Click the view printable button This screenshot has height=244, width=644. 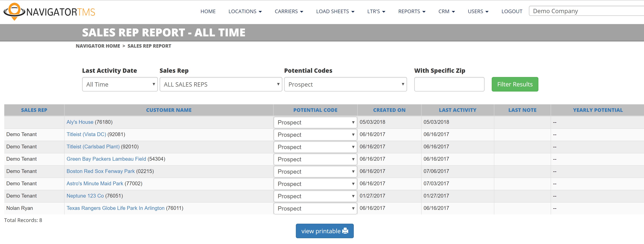point(324,231)
